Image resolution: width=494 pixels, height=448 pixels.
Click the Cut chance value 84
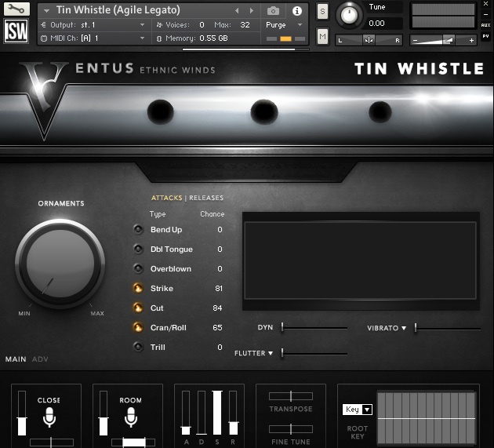click(x=217, y=308)
